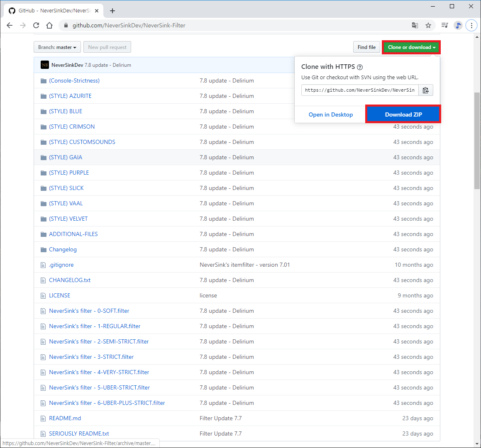Open the (STYLE) SLICK folder
Viewport: 481px width, 448px height.
(x=66, y=188)
